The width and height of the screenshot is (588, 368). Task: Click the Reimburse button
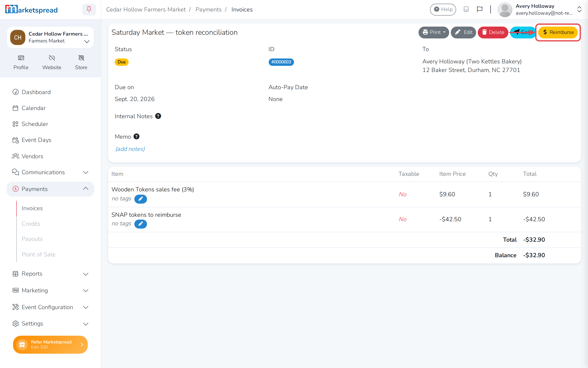(x=558, y=32)
